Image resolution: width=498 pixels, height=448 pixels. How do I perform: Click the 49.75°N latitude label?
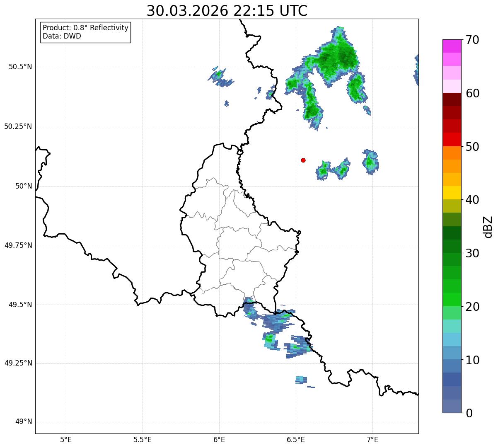[x=18, y=245]
